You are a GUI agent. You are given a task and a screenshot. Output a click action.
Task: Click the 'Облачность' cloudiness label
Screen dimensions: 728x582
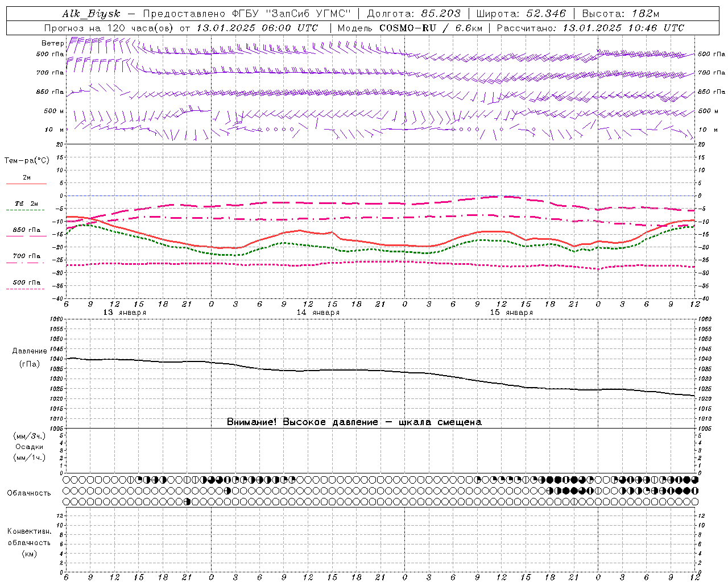(x=29, y=493)
